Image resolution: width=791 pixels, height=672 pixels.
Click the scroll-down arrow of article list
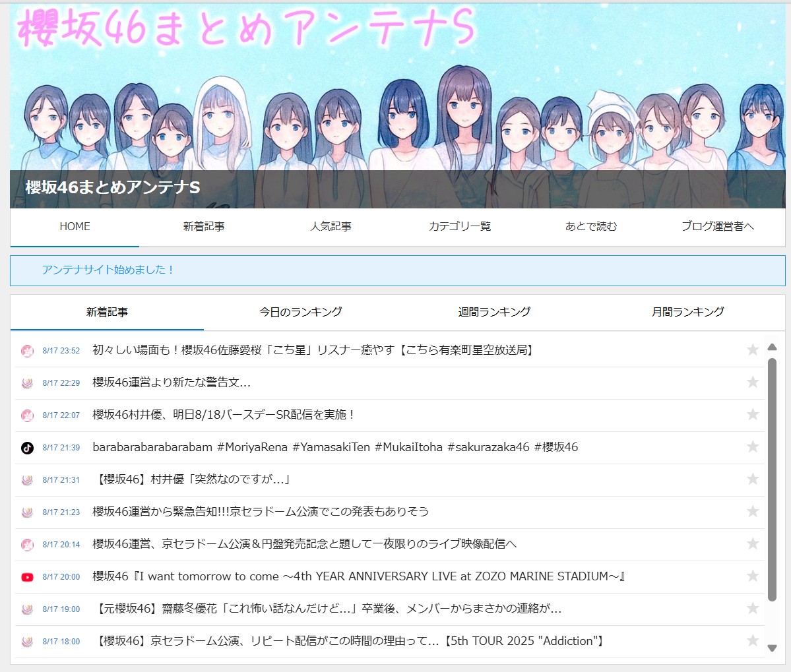coord(772,648)
